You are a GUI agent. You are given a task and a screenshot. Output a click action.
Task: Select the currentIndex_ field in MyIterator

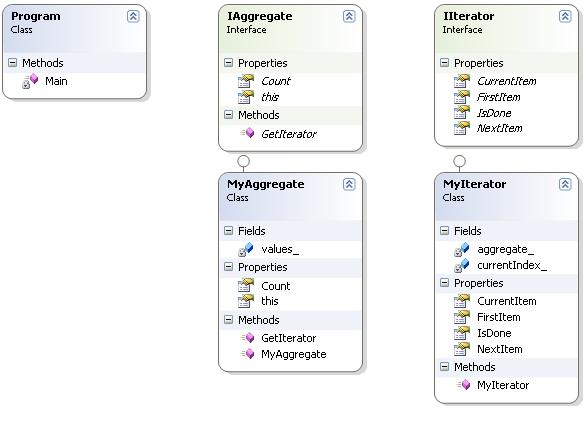pos(512,265)
